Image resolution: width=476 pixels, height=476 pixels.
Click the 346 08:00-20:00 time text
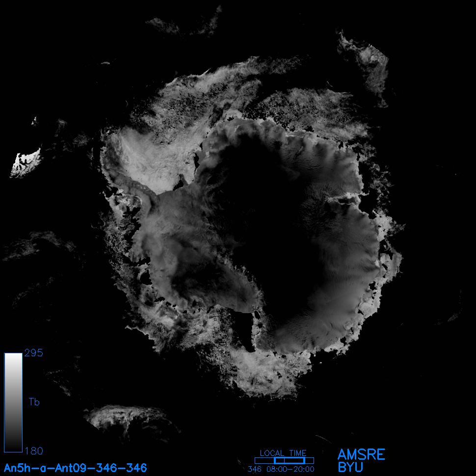[x=281, y=469]
